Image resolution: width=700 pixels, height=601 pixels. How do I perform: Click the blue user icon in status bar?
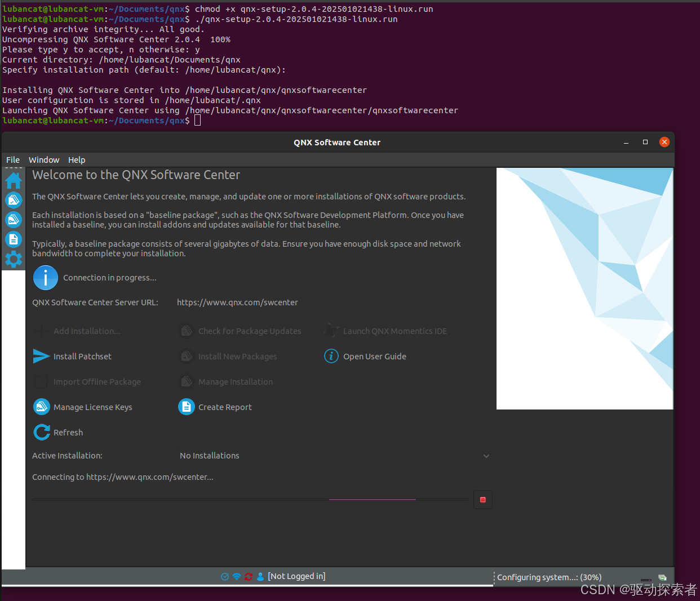(260, 576)
